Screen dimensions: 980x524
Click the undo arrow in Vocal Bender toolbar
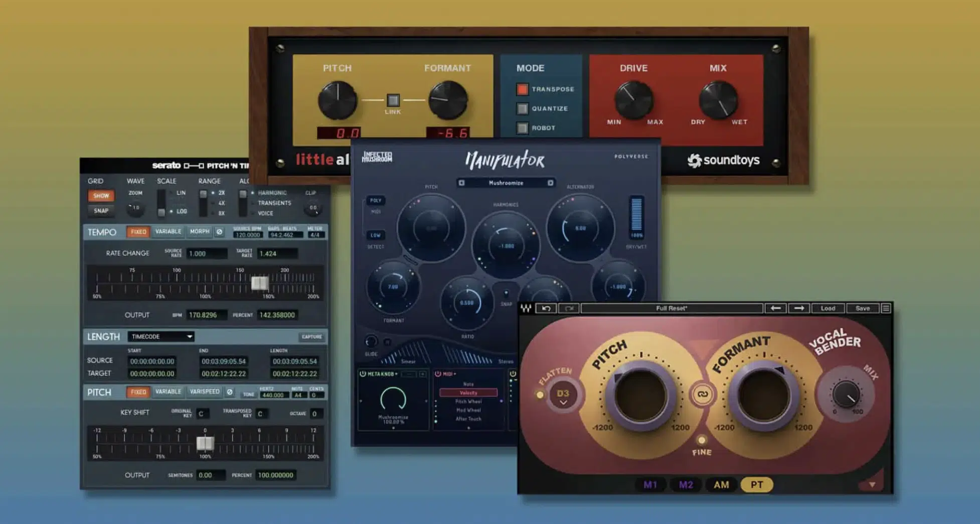click(546, 308)
